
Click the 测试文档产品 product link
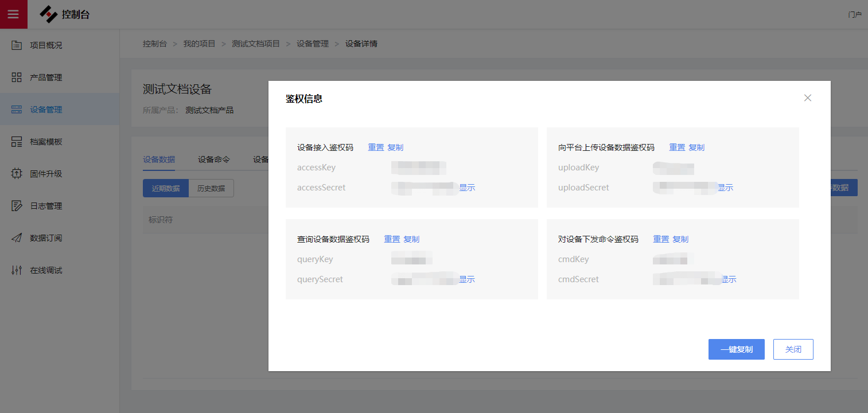[209, 110]
